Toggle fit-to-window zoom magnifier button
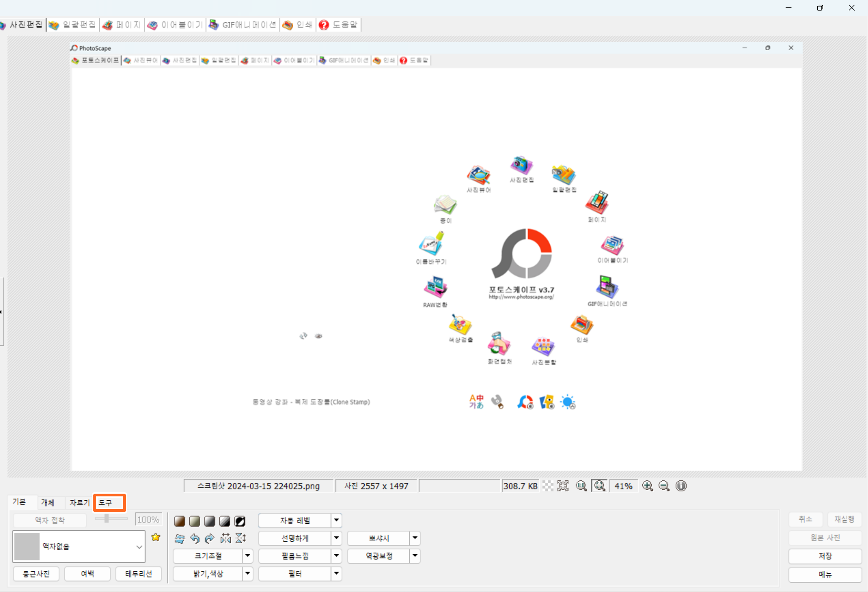 point(599,486)
